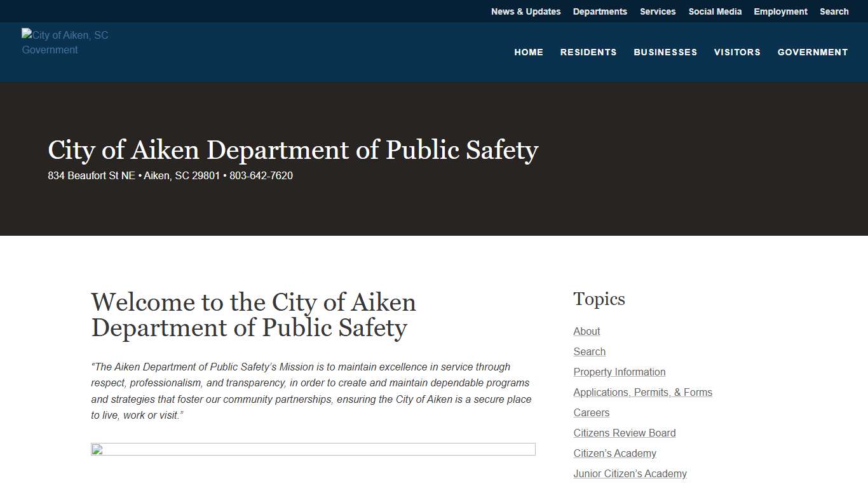This screenshot has width=868, height=488.
Task: Open the About link under Topics
Action: click(587, 331)
